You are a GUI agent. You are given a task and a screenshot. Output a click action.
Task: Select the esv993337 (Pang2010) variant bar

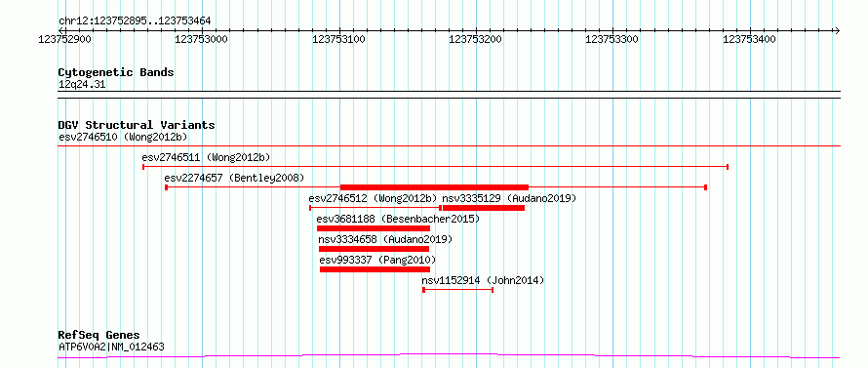point(375,269)
